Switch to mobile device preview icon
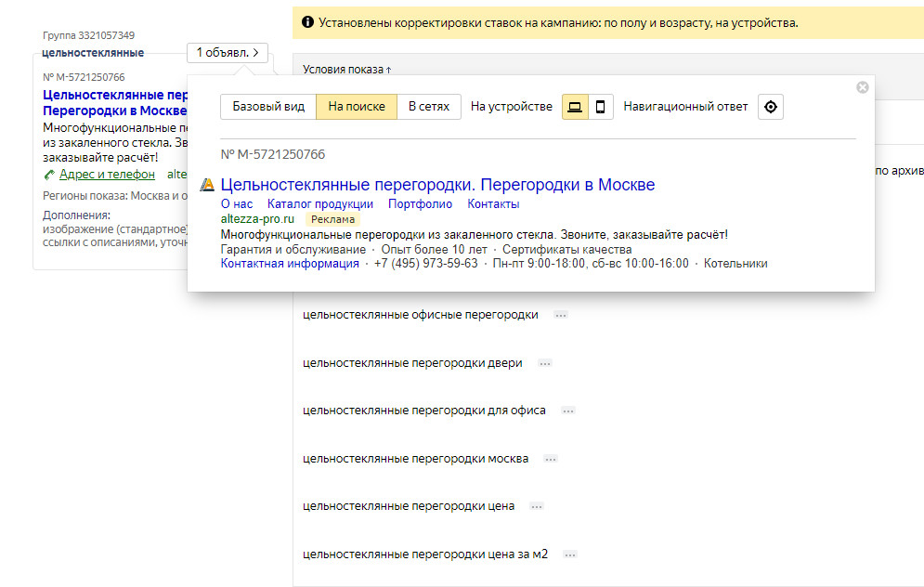The image size is (924, 587). pyautogui.click(x=600, y=107)
